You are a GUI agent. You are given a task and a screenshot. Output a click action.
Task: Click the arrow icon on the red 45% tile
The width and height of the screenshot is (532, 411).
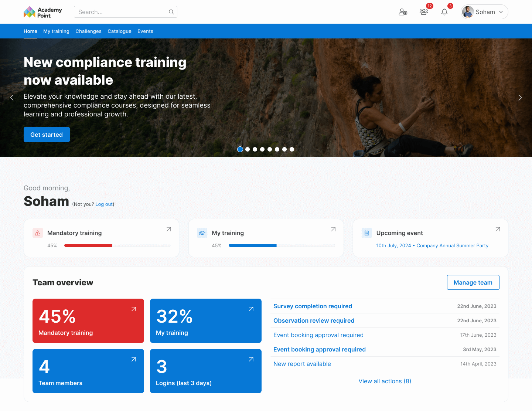coord(133,309)
